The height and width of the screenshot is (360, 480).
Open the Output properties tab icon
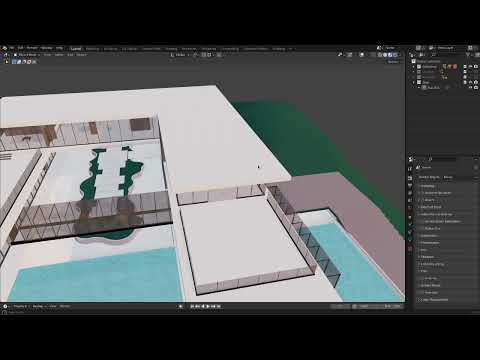point(410,185)
